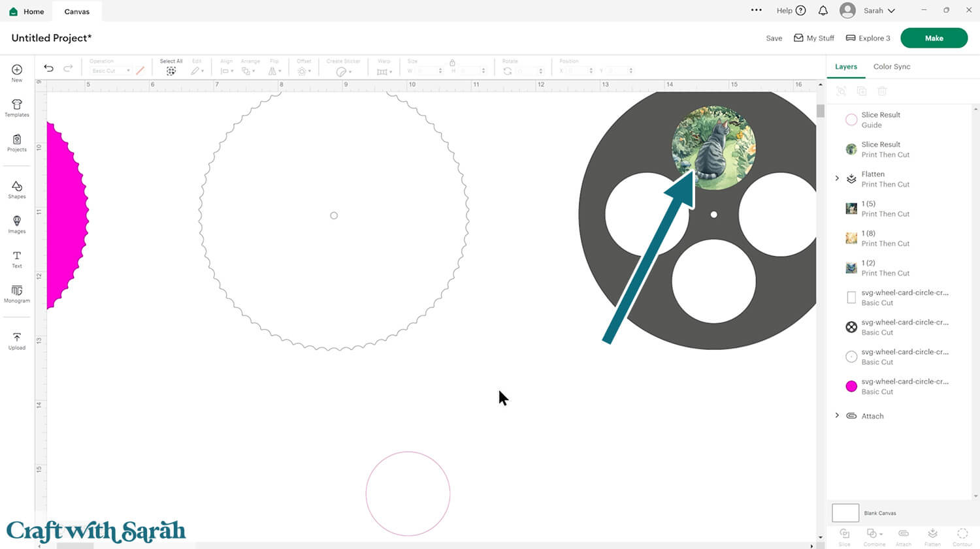Image resolution: width=980 pixels, height=549 pixels.
Task: Click the pen color swatch beside Operation
Action: 140,71
